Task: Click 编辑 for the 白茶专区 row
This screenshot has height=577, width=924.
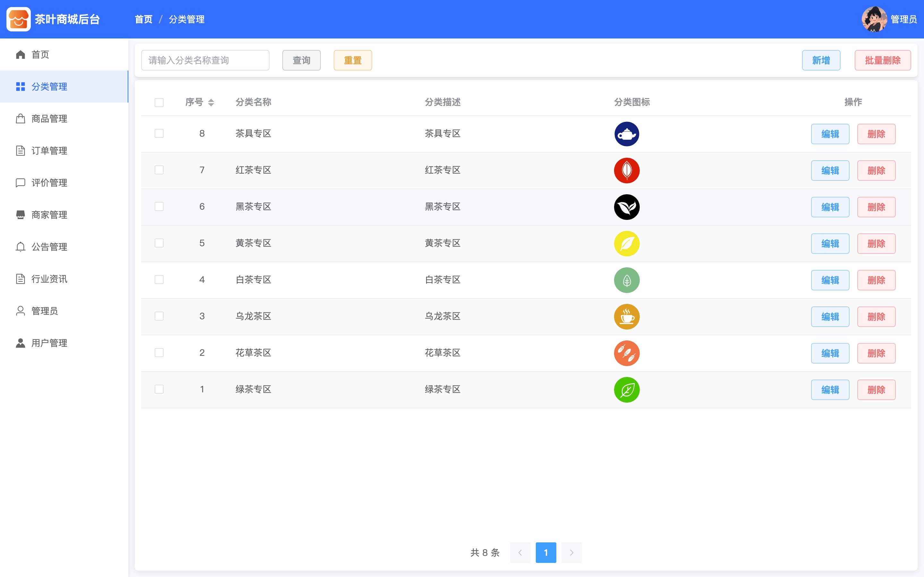Action: click(830, 280)
